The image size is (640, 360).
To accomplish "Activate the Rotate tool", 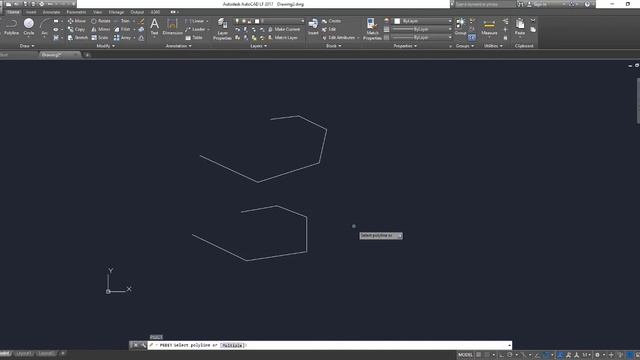I will click(x=100, y=21).
